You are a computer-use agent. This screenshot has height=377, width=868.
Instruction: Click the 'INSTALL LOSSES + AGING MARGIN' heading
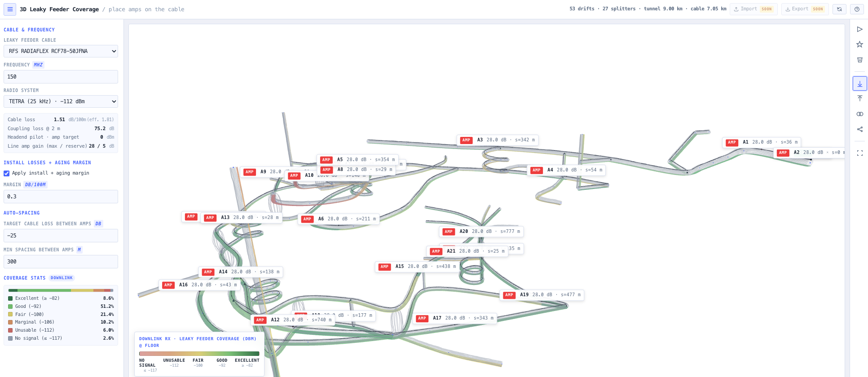click(47, 163)
